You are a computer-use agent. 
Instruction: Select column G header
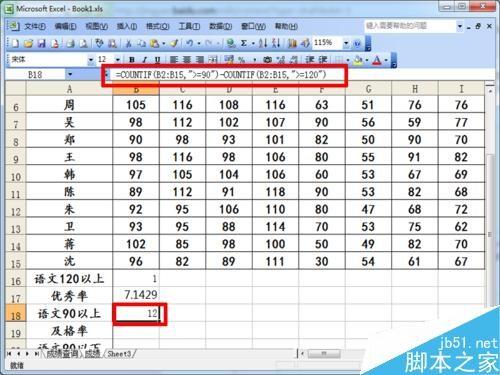368,89
